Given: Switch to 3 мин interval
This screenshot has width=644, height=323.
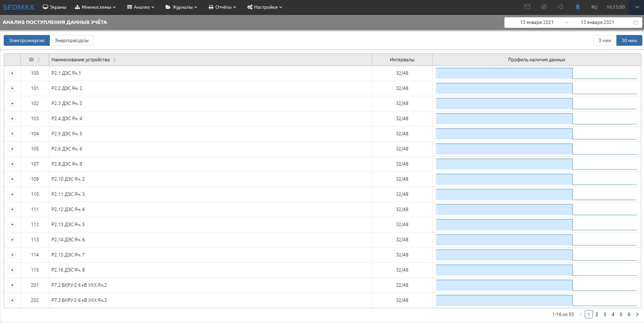Looking at the screenshot, I should click(605, 40).
